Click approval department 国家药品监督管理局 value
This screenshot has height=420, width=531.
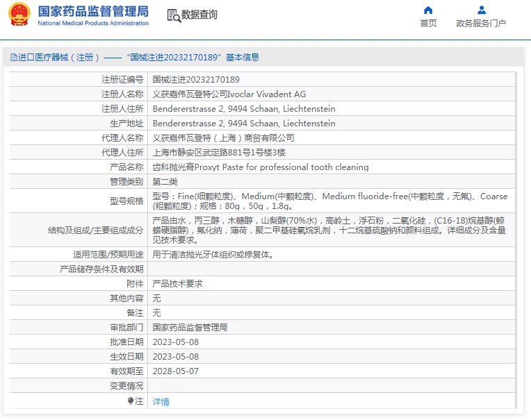[x=190, y=327]
